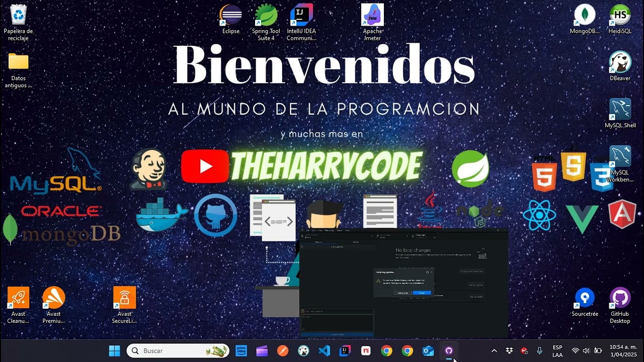The image size is (644, 362).
Task: Select the GitHub Desktop taskbar icon
Action: coord(449,350)
